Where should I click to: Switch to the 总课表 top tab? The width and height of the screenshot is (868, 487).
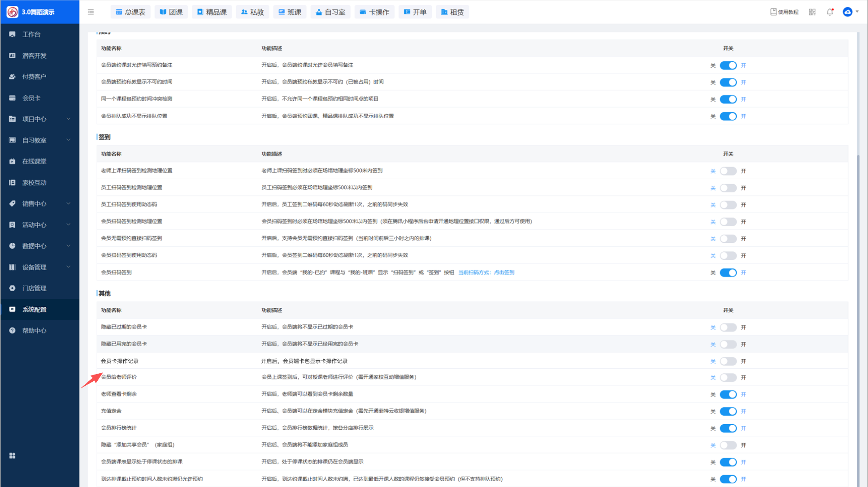(130, 12)
